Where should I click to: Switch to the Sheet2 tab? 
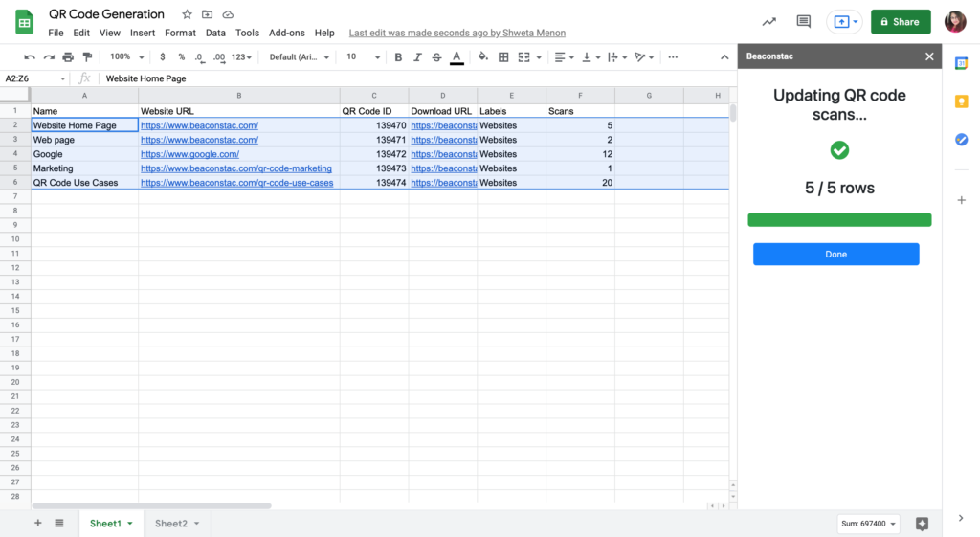pos(176,524)
